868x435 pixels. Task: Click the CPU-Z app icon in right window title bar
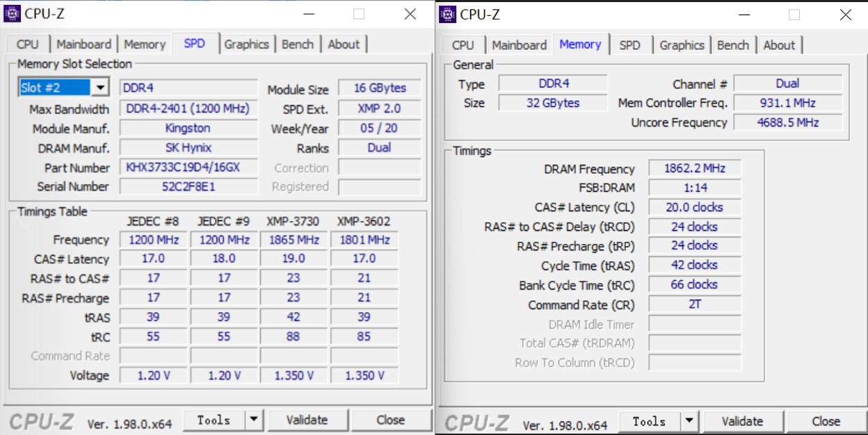pyautogui.click(x=448, y=14)
